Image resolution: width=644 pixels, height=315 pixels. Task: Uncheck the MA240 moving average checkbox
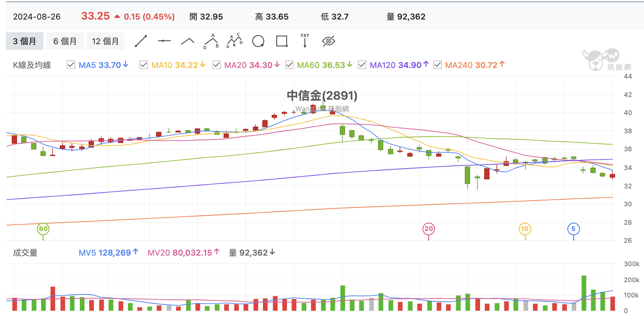(x=437, y=65)
